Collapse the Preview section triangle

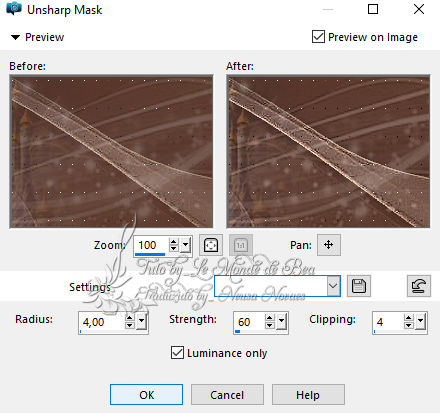pos(15,37)
